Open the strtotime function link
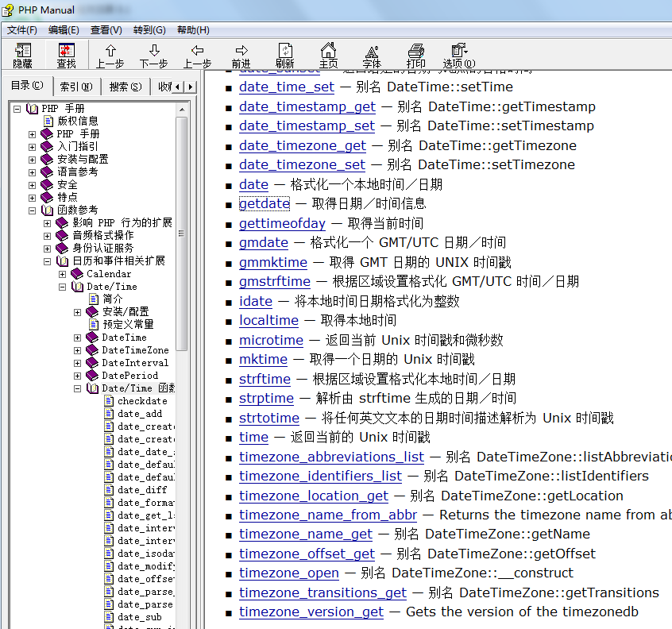Screen dimensions: 672x629 [269, 418]
